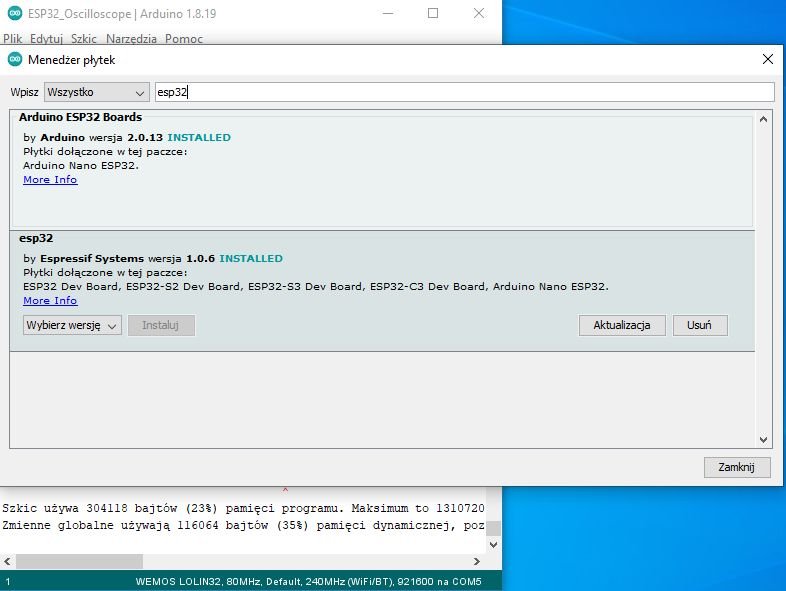Open the Plik menu in Arduino window
Image resolution: width=786 pixels, height=591 pixels.
(13, 39)
